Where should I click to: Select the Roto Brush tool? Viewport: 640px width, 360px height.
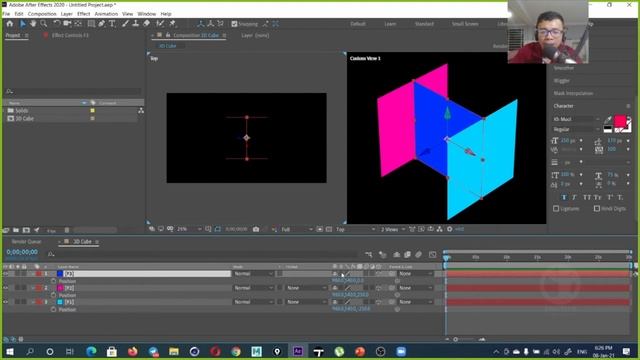click(160, 24)
